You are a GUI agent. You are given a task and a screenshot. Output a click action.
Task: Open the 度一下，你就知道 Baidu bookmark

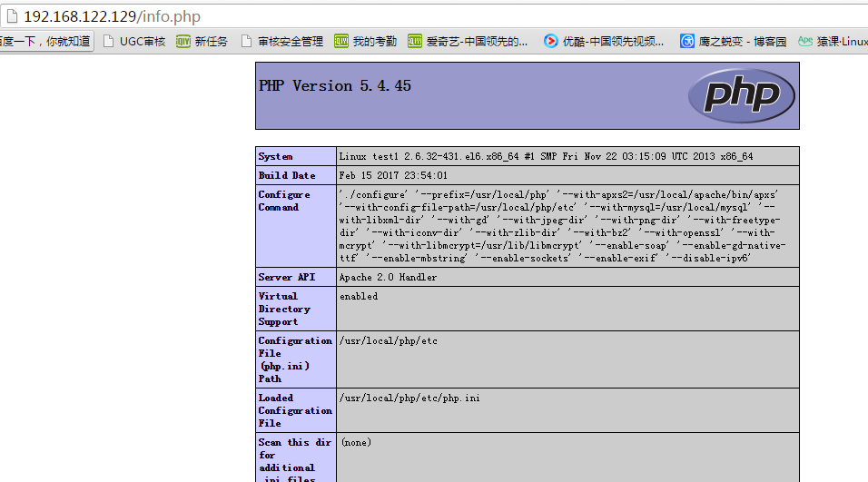point(46,42)
